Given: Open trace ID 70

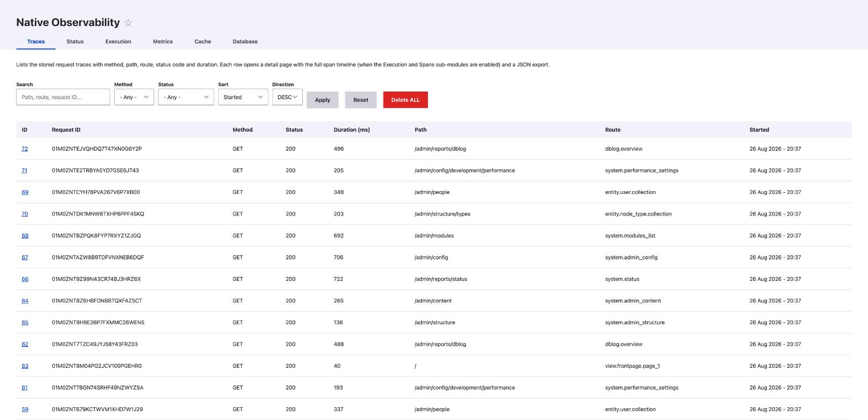Looking at the screenshot, I should coord(25,214).
